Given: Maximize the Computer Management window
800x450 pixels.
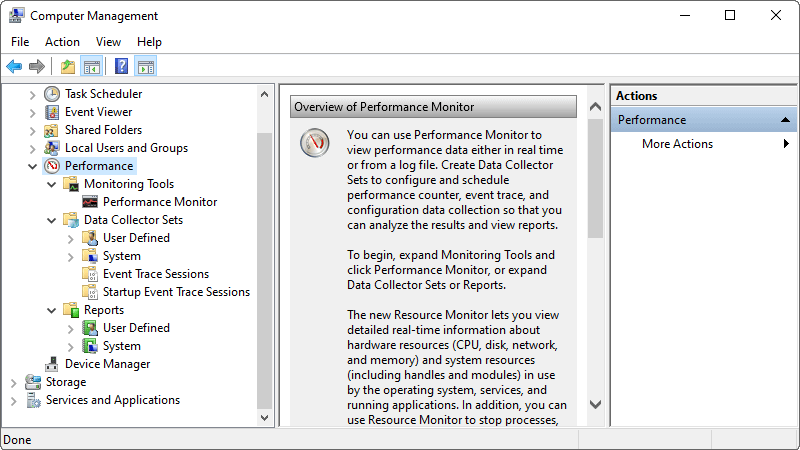Looking at the screenshot, I should pyautogui.click(x=730, y=15).
